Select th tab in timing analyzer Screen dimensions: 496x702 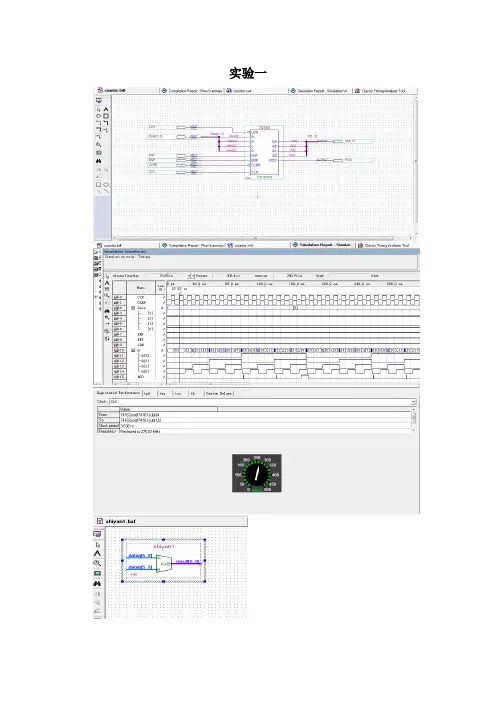point(193,394)
